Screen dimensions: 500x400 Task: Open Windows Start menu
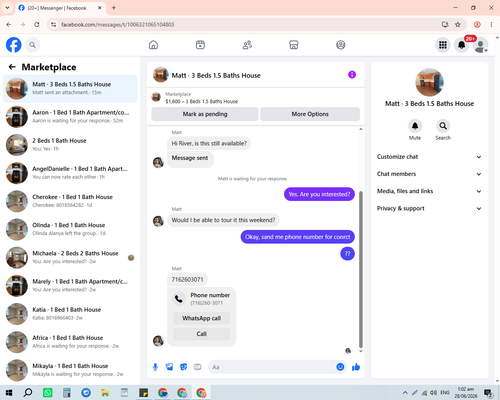point(9,393)
